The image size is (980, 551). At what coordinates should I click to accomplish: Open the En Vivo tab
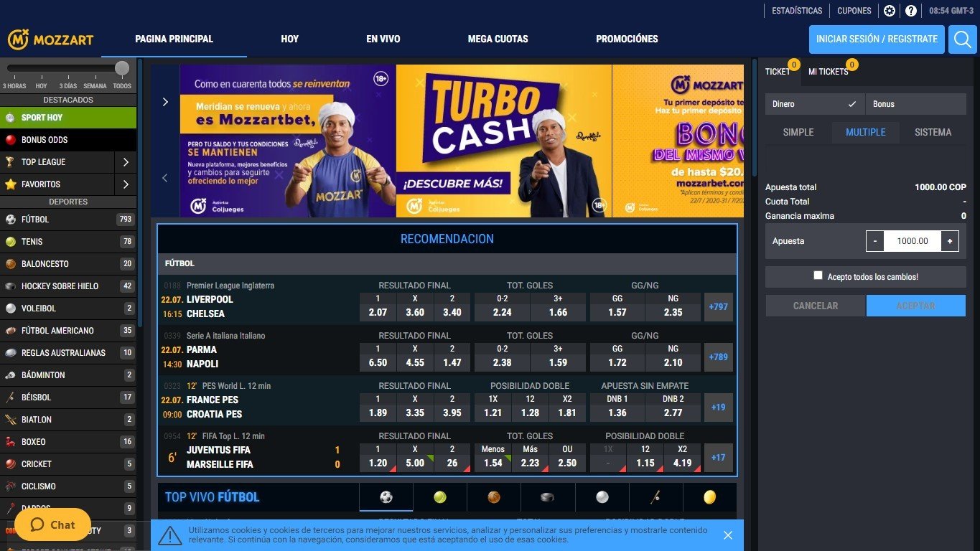click(x=383, y=39)
